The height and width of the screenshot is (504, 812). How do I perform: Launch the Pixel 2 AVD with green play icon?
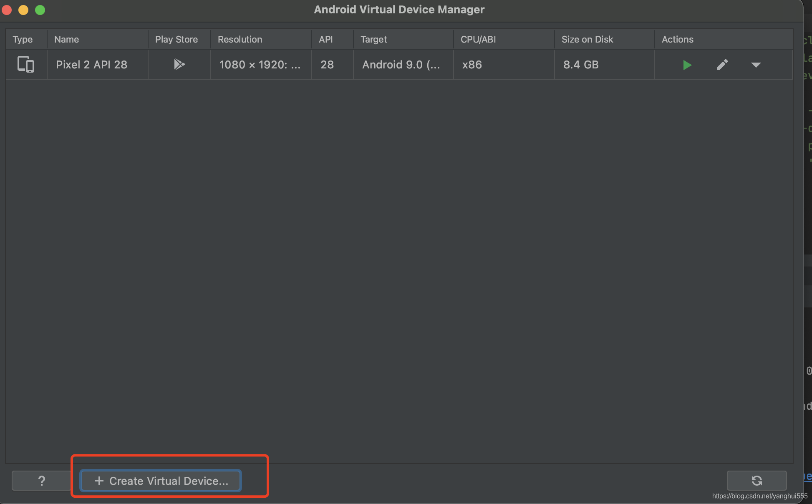pos(687,65)
